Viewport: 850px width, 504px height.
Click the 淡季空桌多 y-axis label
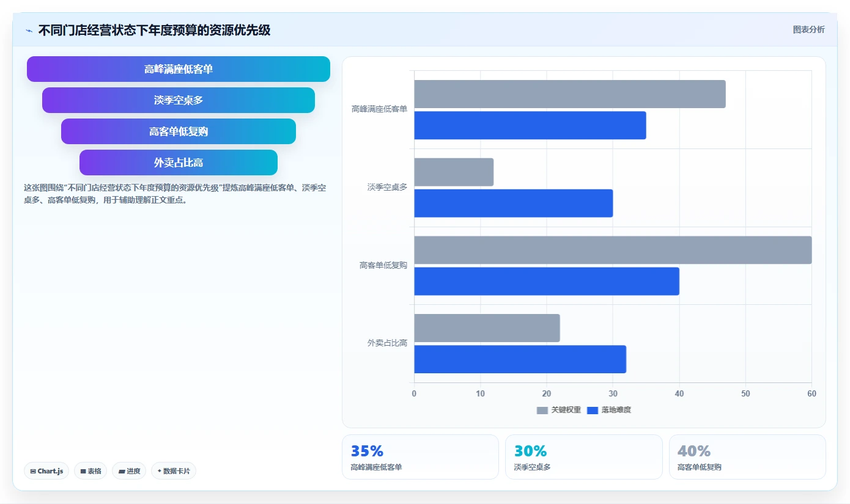[x=387, y=188]
